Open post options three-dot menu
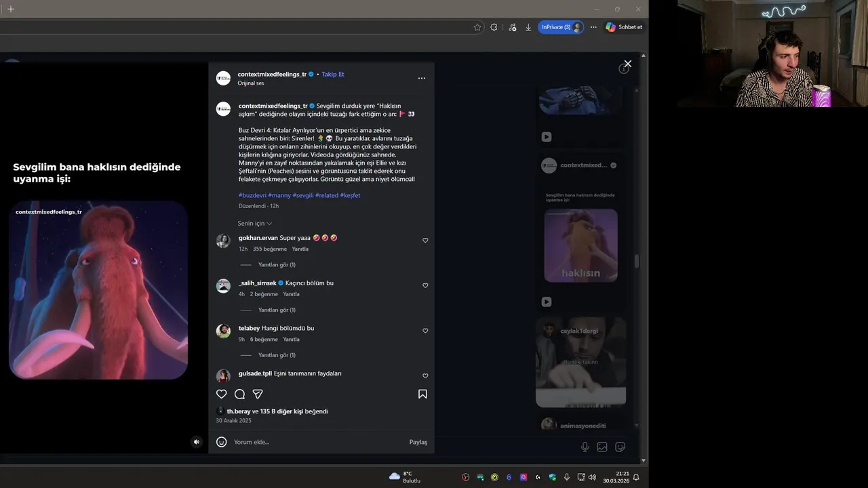 click(422, 78)
